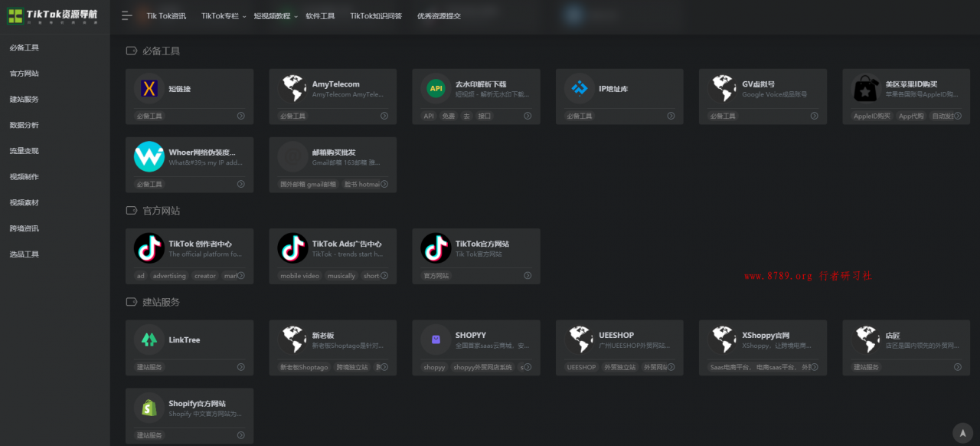This screenshot has height=446, width=980.
Task: Click the 官方网站 section heading
Action: [x=162, y=210]
